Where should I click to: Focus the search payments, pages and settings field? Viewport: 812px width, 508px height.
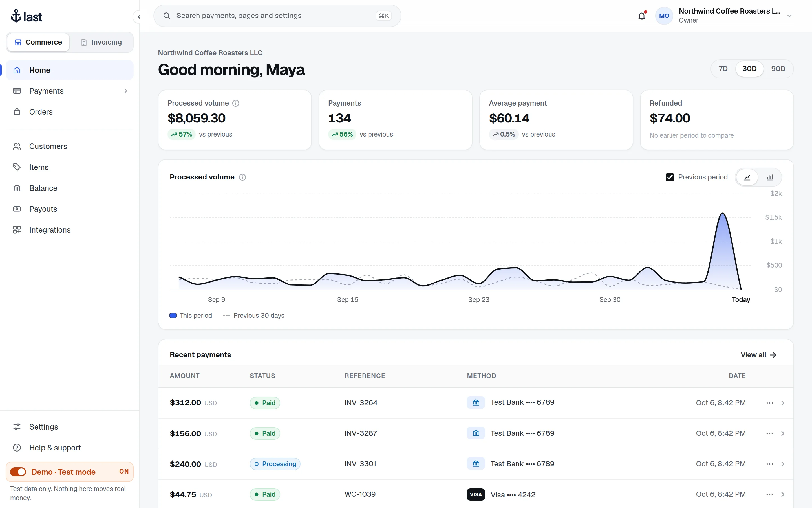(x=277, y=16)
